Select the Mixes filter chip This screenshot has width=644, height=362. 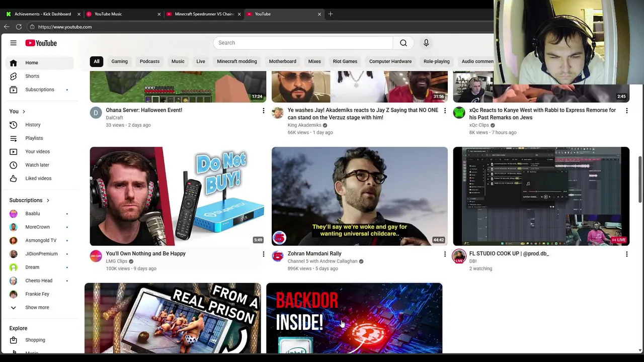[314, 61]
